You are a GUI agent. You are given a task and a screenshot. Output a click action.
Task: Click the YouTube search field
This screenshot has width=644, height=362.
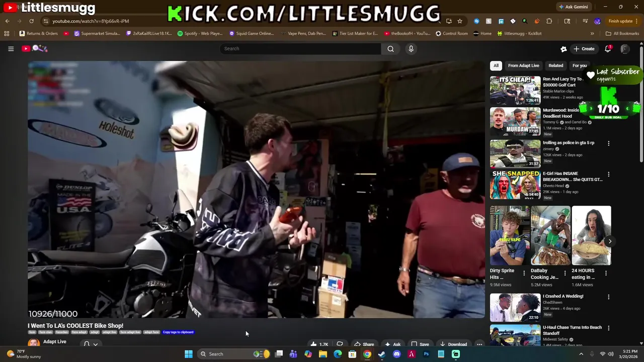pyautogui.click(x=300, y=49)
